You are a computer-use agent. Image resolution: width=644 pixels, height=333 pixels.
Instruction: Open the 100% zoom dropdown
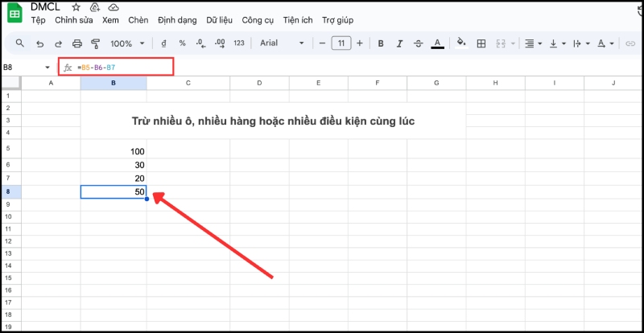[127, 43]
